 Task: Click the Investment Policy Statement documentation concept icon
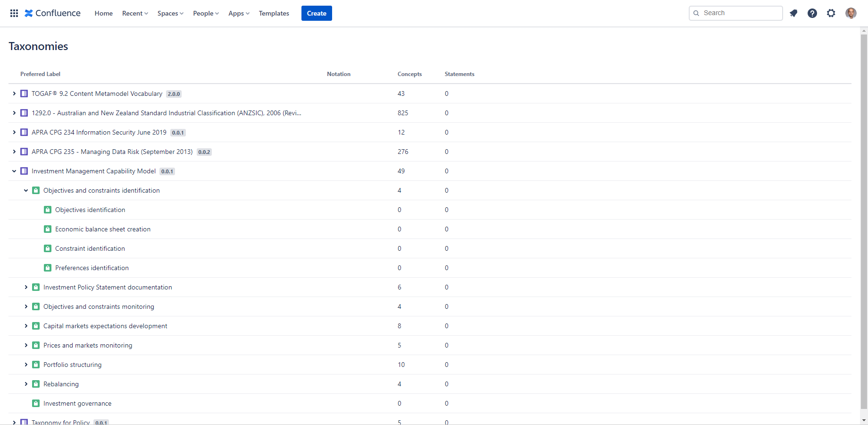(36, 287)
